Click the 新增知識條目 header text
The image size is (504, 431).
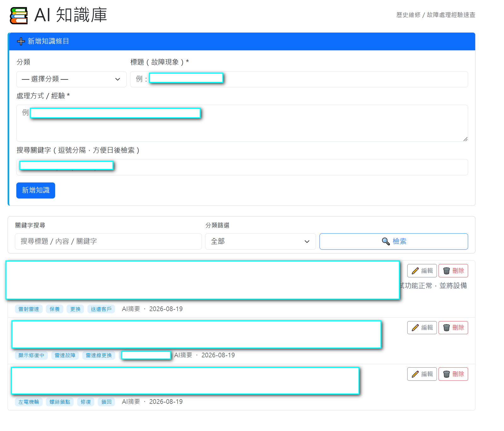48,41
